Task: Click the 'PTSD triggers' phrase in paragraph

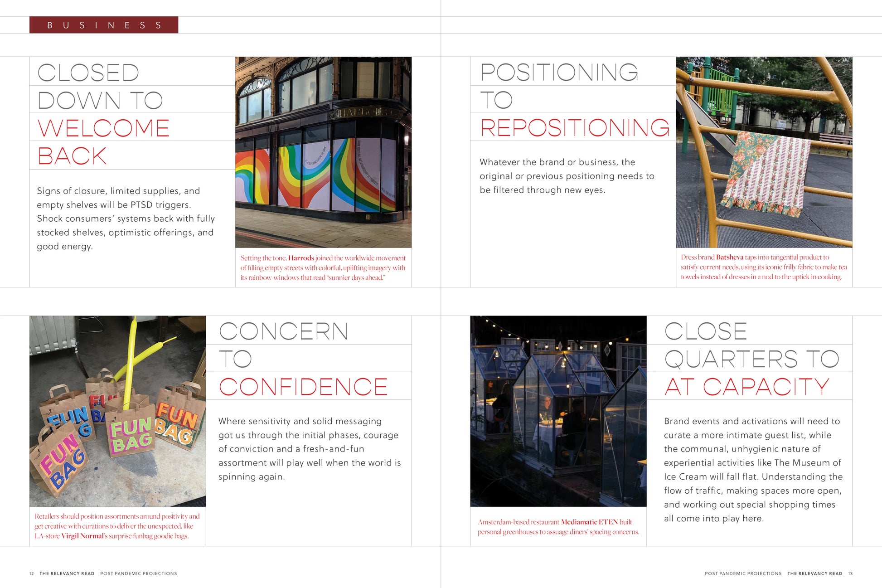Action: coord(161,205)
